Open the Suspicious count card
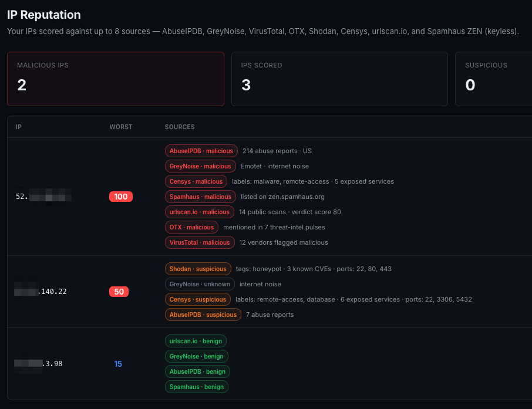 coord(494,79)
